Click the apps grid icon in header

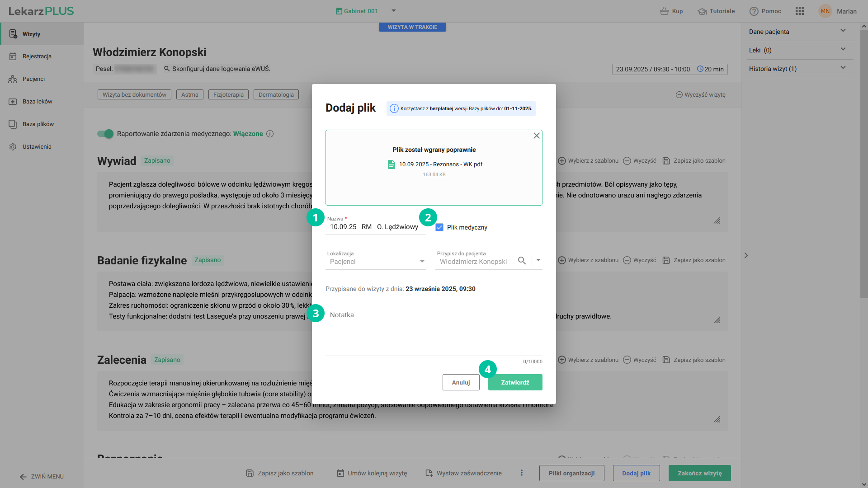click(799, 11)
